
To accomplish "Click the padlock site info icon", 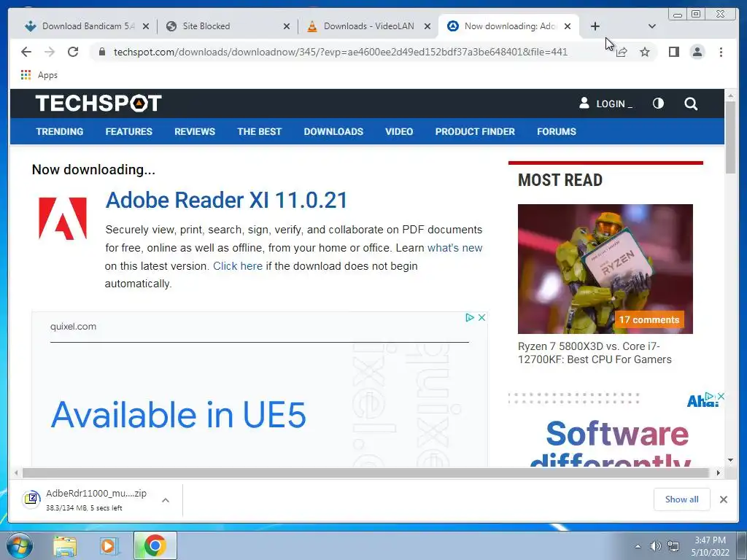I will pyautogui.click(x=101, y=52).
